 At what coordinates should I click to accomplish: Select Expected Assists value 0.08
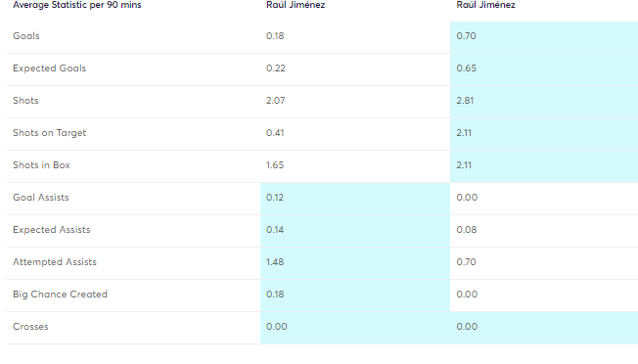[467, 230]
